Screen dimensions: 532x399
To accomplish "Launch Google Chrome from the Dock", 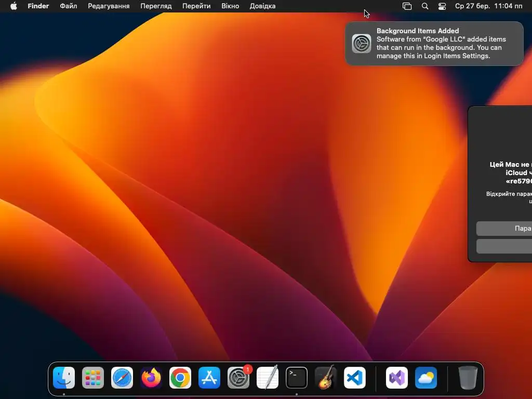I will point(180,378).
